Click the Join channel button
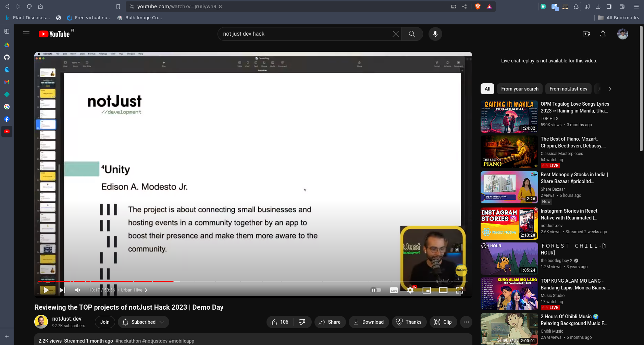644x345 pixels. click(x=105, y=322)
